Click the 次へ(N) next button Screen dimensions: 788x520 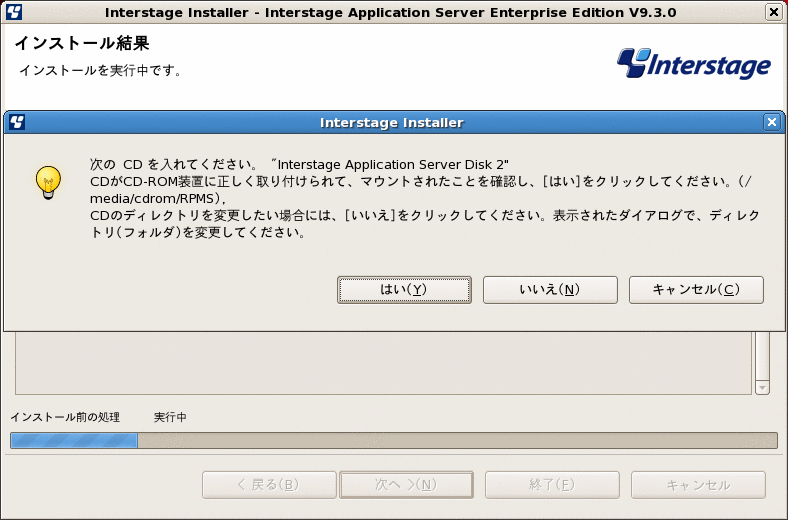point(407,485)
